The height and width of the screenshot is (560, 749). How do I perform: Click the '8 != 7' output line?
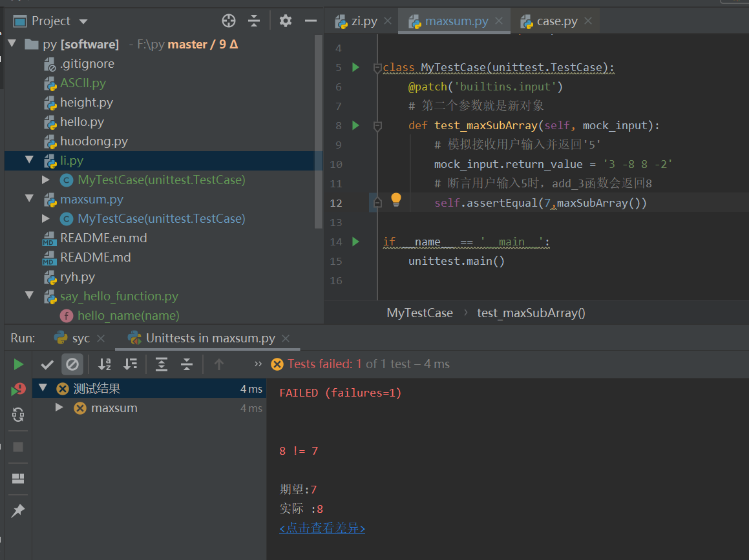[x=299, y=451]
